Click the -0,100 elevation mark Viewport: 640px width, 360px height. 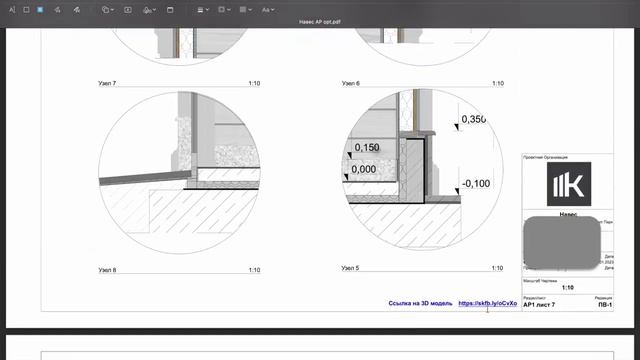point(476,184)
